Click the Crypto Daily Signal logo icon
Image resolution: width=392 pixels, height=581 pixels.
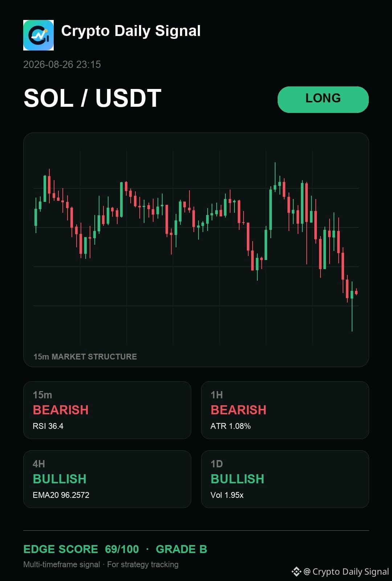coord(38,35)
